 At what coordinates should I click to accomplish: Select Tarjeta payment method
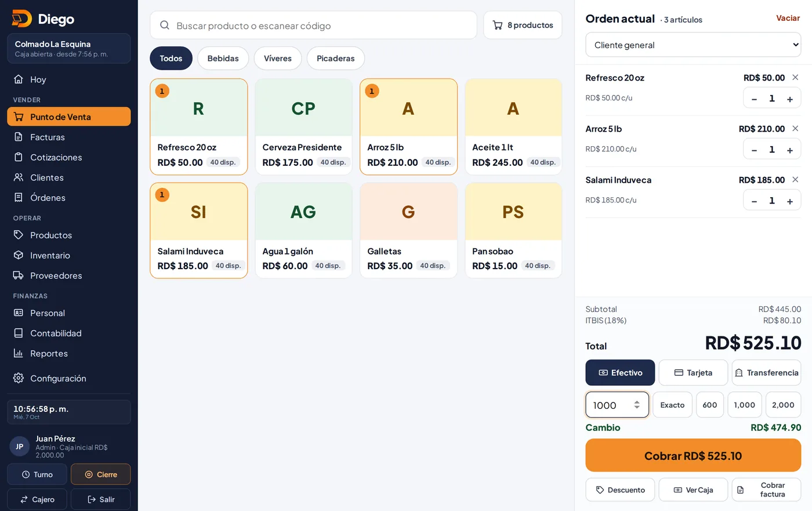(x=693, y=372)
